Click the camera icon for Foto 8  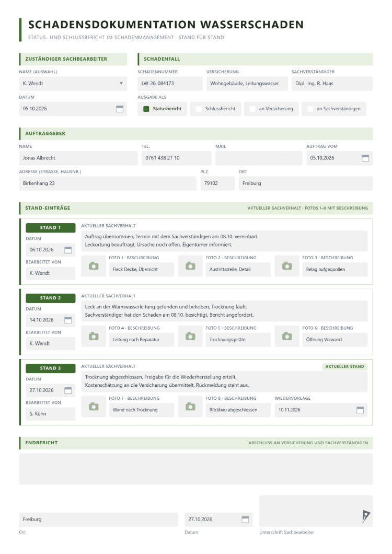pyautogui.click(x=191, y=406)
